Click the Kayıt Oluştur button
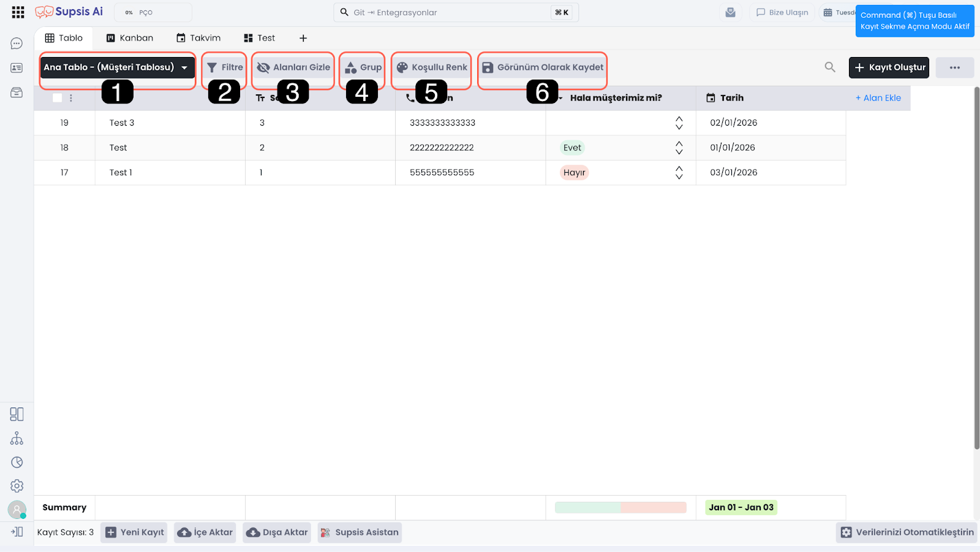Screen dimensions: 980x552 tap(889, 67)
